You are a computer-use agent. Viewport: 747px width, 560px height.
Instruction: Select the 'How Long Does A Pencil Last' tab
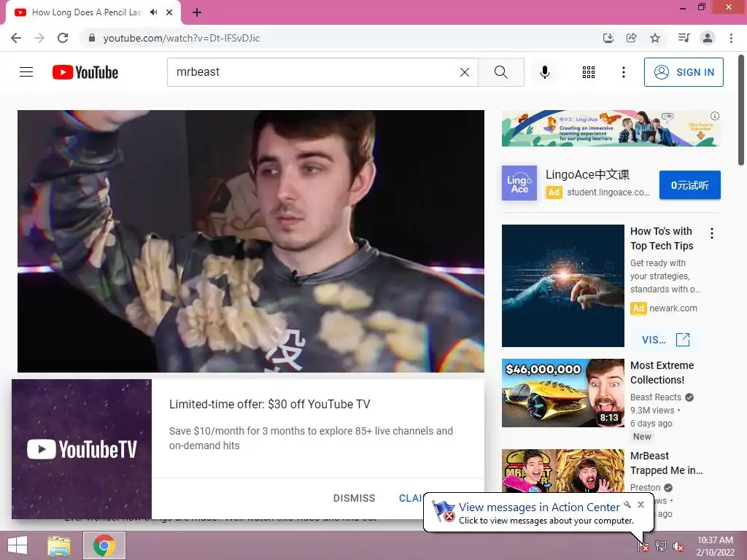pos(87,12)
